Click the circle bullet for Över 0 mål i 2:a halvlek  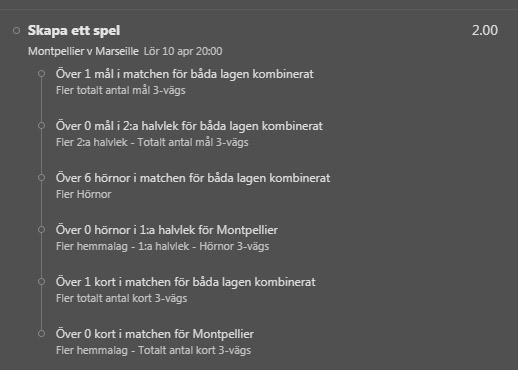coord(41,126)
